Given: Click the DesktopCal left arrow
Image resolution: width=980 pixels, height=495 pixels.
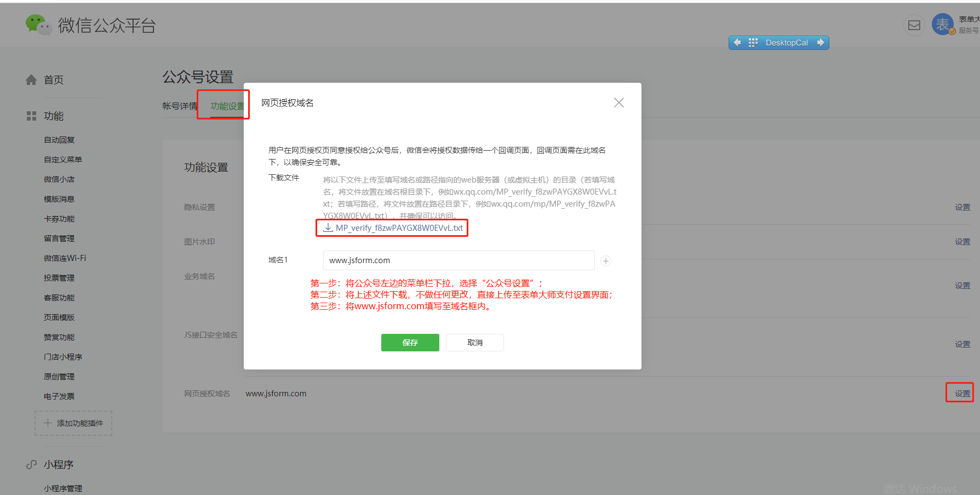Looking at the screenshot, I should tap(737, 42).
